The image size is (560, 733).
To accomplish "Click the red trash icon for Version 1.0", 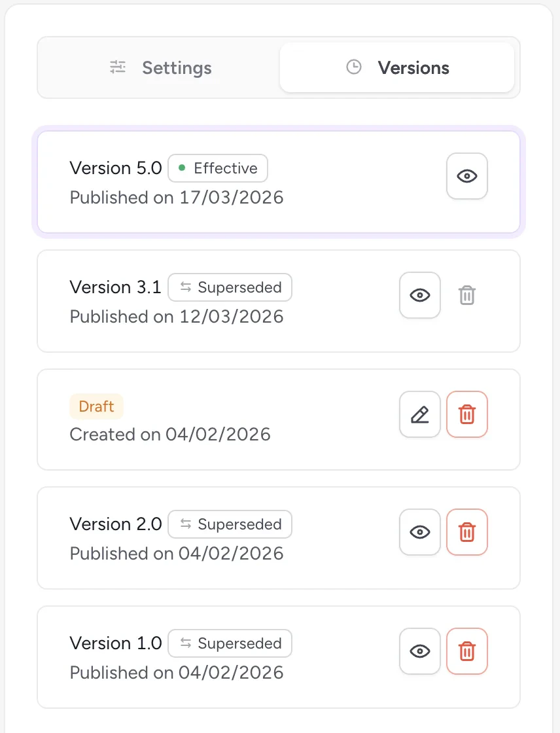I will pos(466,651).
